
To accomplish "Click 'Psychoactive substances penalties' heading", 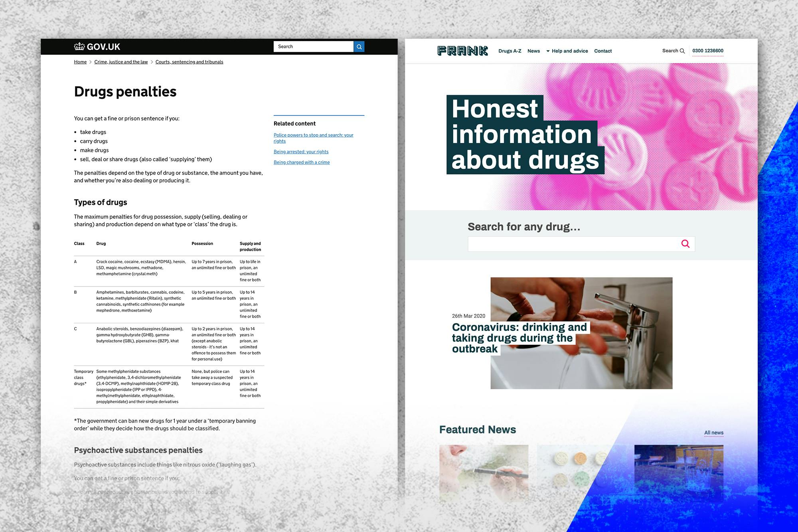I will coord(138,450).
